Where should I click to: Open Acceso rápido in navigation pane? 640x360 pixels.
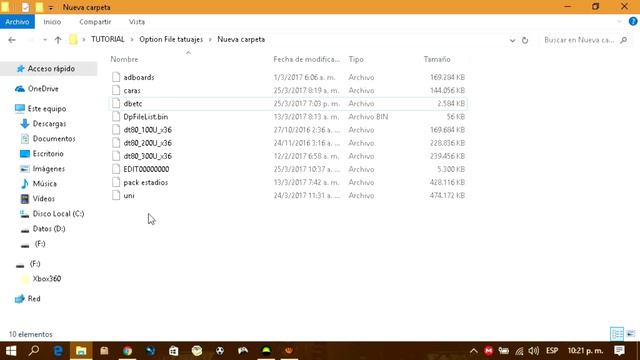coord(51,69)
